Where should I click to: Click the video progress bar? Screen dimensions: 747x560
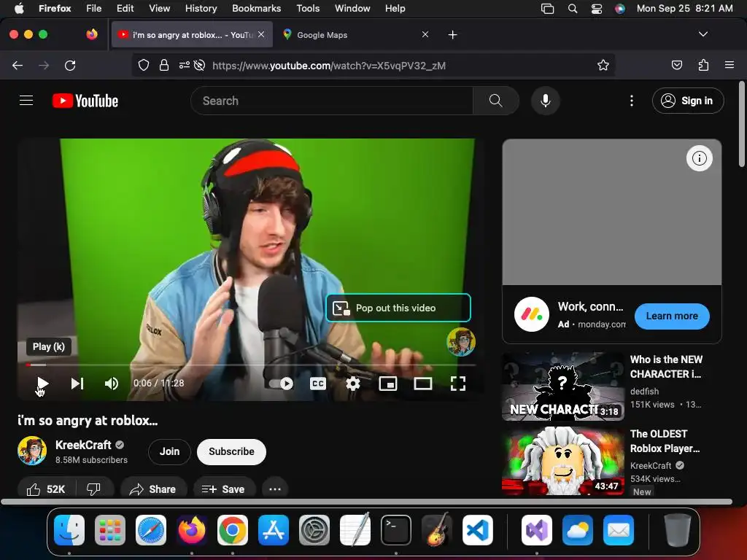[x=250, y=365]
